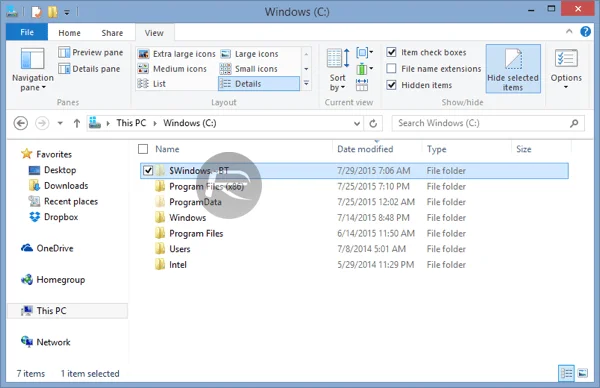600x388 pixels.
Task: Select the Windows folder row
Action: [354, 218]
